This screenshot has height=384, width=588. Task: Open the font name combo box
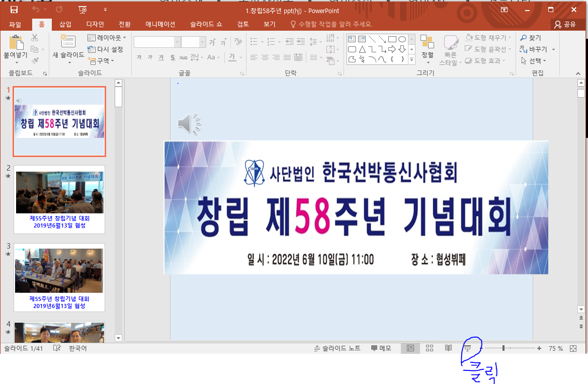[x=157, y=42]
